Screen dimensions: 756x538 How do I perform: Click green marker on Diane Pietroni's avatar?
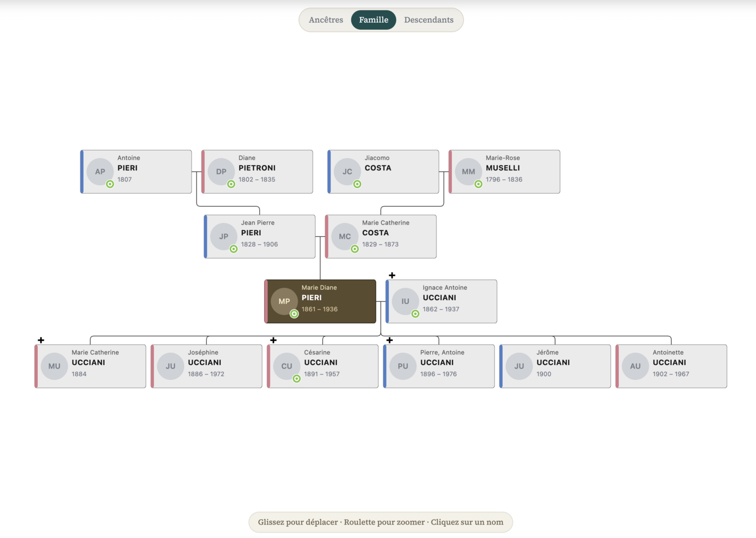pos(231,184)
